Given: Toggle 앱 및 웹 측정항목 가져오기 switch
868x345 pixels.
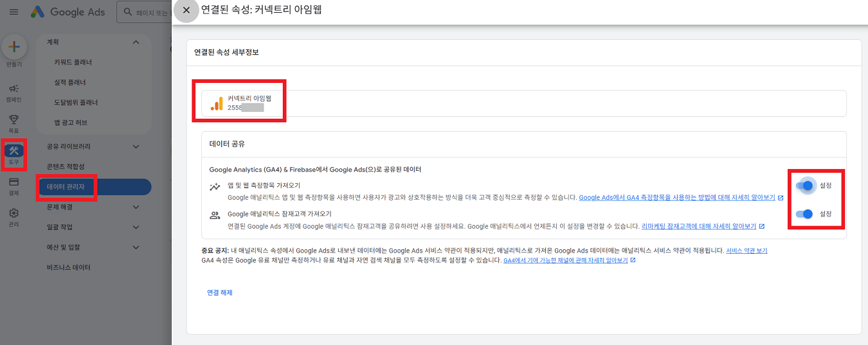Looking at the screenshot, I should 804,186.
